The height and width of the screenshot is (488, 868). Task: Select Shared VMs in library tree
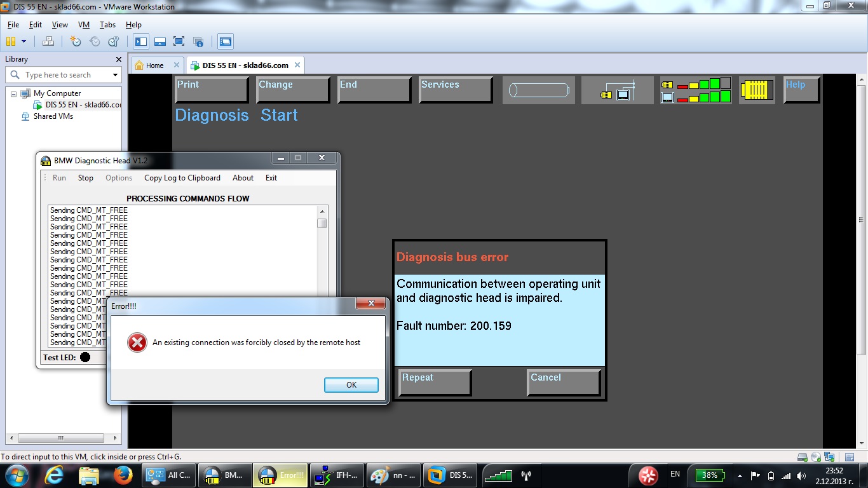tap(47, 116)
